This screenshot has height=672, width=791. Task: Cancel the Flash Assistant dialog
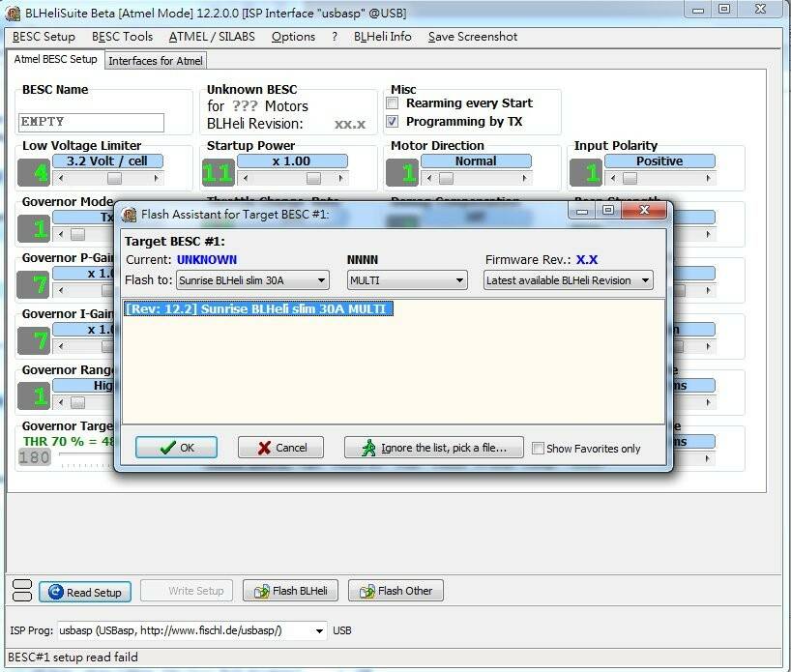pos(281,448)
